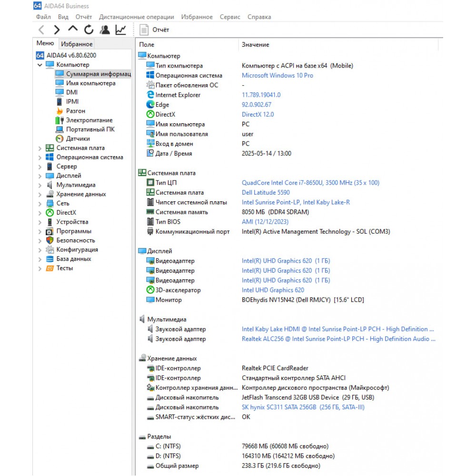
Task: Open the graph chart toolbar icon
Action: click(121, 30)
